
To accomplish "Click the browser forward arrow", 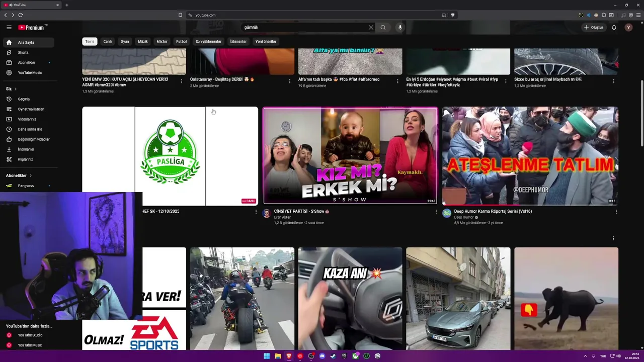I will [x=13, y=15].
